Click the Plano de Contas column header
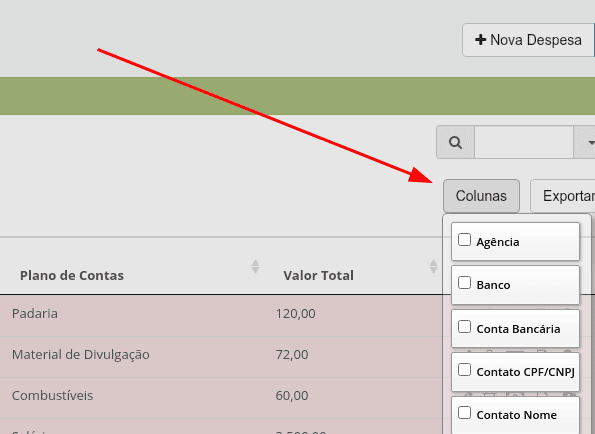This screenshot has width=595, height=434. (72, 275)
